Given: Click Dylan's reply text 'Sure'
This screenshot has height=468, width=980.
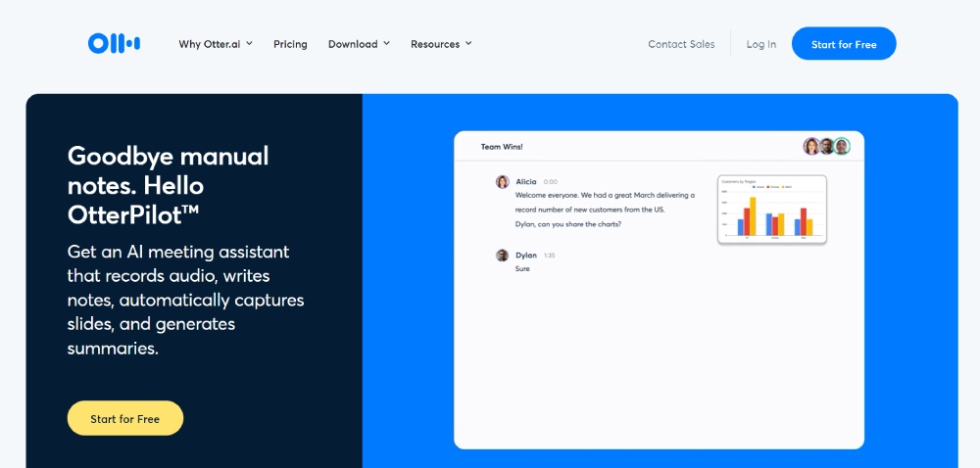Looking at the screenshot, I should pos(522,269).
